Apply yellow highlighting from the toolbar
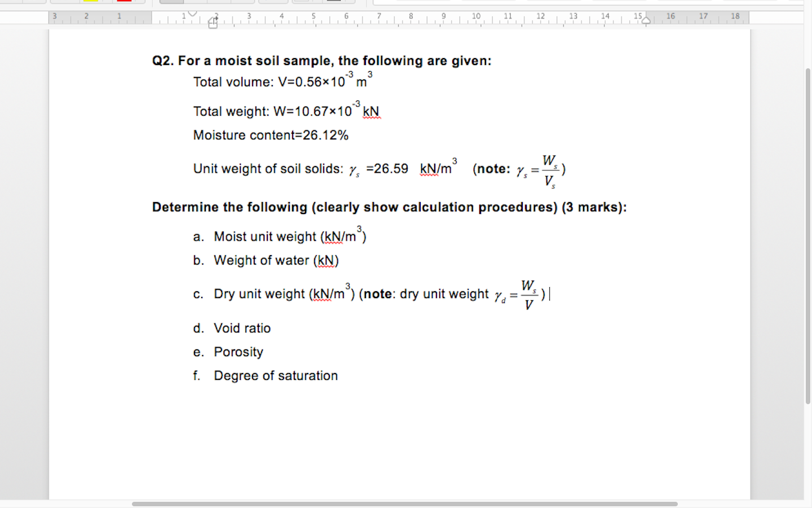Screen dimensions: 812x508 91,2
